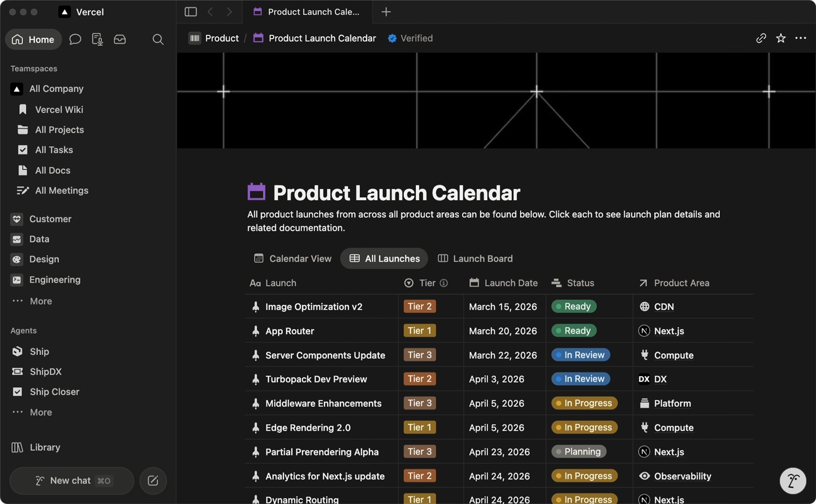
Task: Open the inbox tray icon
Action: tap(119, 39)
